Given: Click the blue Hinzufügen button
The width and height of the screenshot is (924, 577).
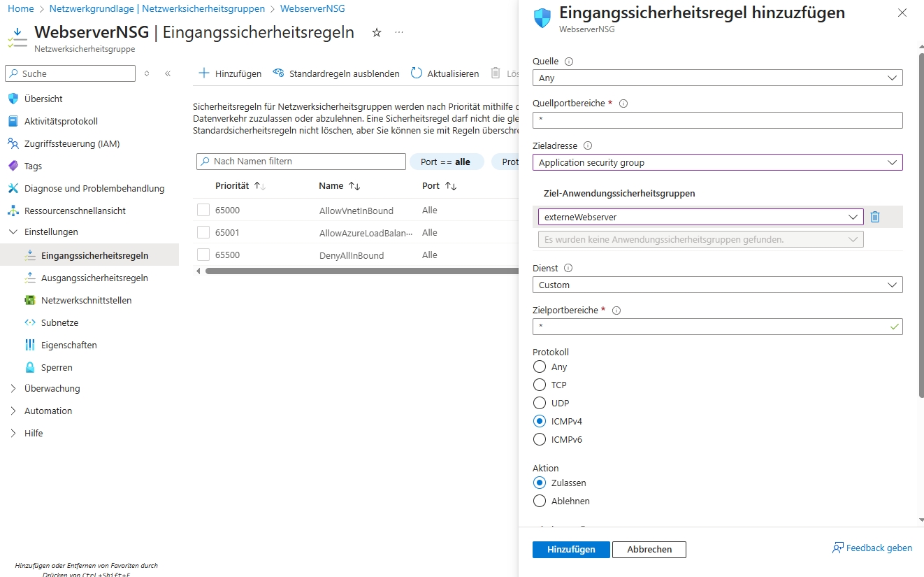Looking at the screenshot, I should (x=571, y=550).
